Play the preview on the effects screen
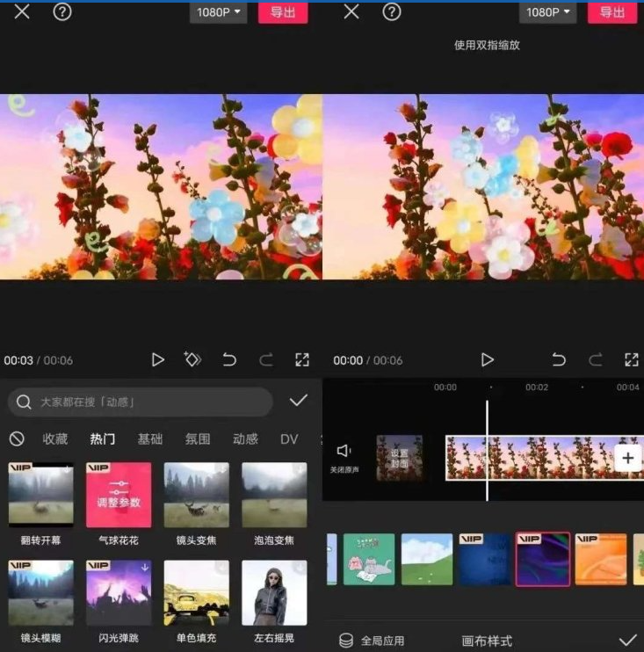This screenshot has height=652, width=644. 158,359
